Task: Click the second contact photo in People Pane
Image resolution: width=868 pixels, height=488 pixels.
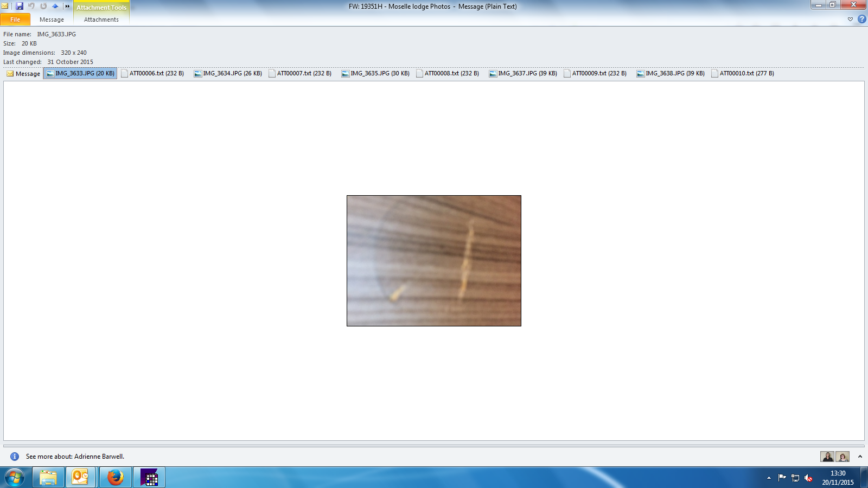Action: pos(843,457)
